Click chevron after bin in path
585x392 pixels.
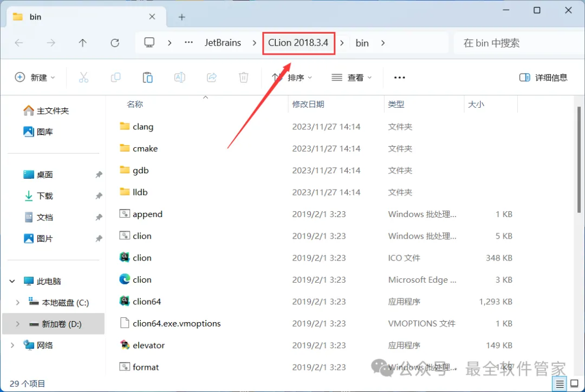click(x=383, y=43)
